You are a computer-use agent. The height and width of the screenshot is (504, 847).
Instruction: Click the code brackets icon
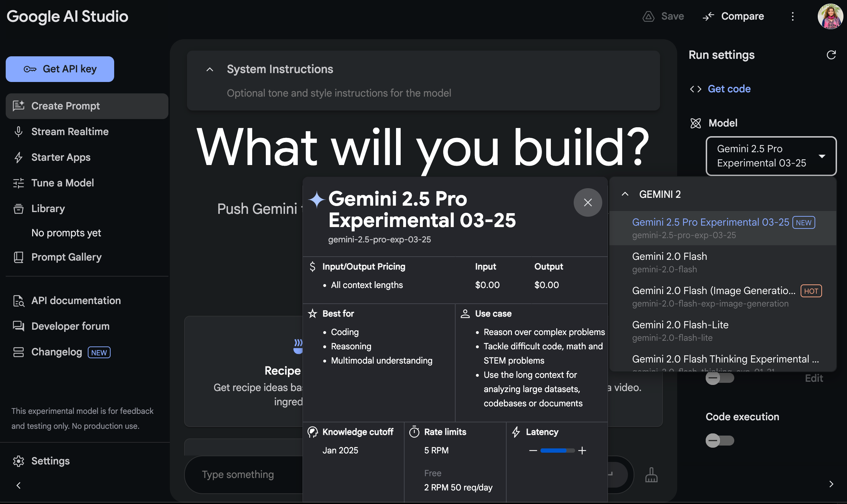click(696, 89)
